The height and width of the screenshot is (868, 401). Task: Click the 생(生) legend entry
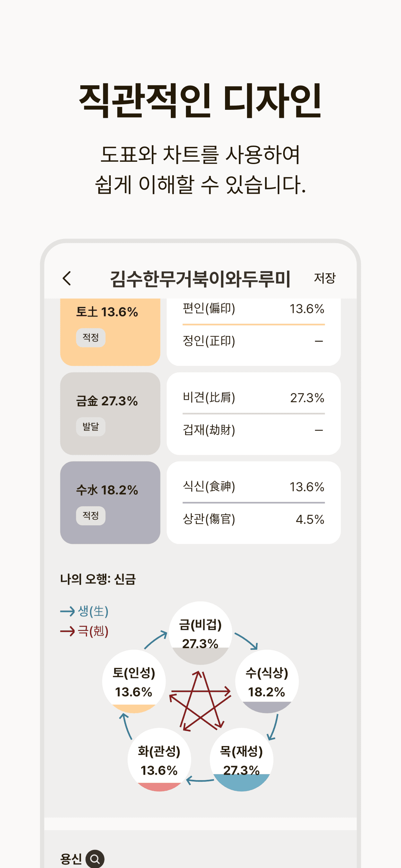pos(84,611)
